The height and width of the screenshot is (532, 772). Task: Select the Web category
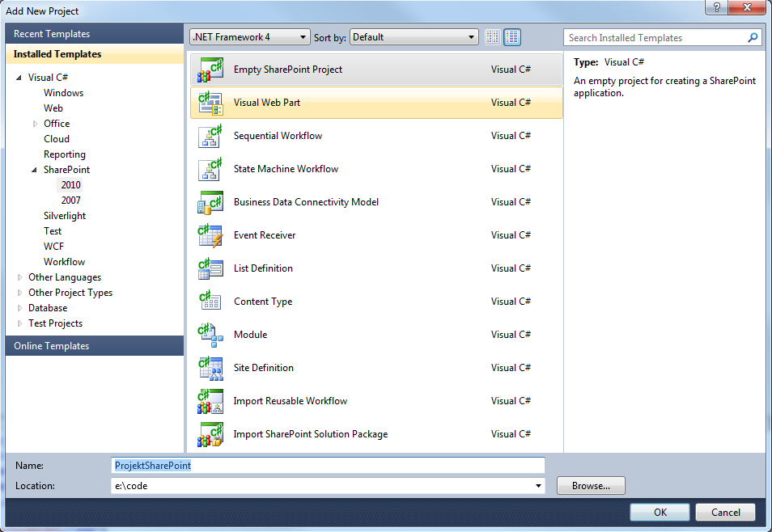[53, 108]
